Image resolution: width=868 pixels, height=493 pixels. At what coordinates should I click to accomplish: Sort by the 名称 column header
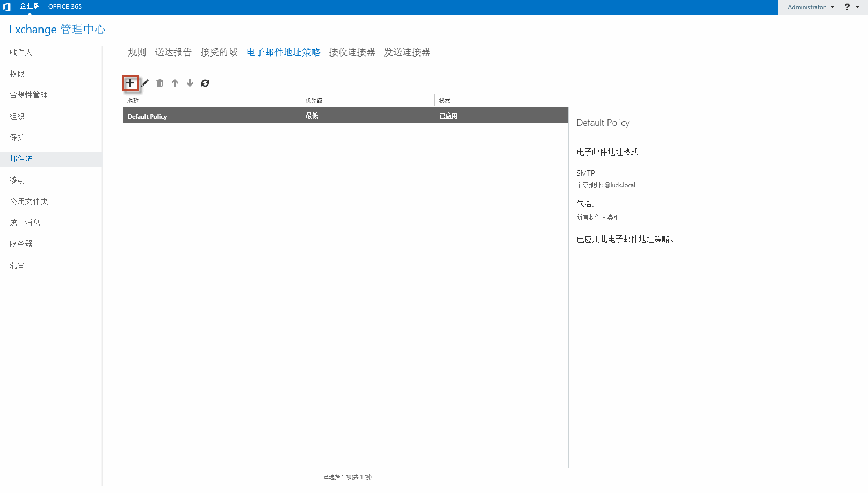pyautogui.click(x=212, y=101)
